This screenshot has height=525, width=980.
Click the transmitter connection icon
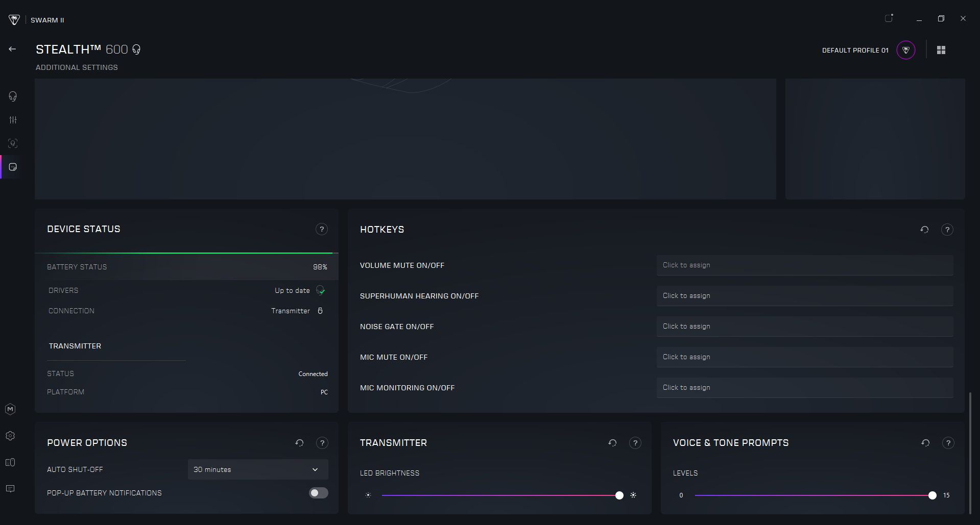tap(320, 311)
